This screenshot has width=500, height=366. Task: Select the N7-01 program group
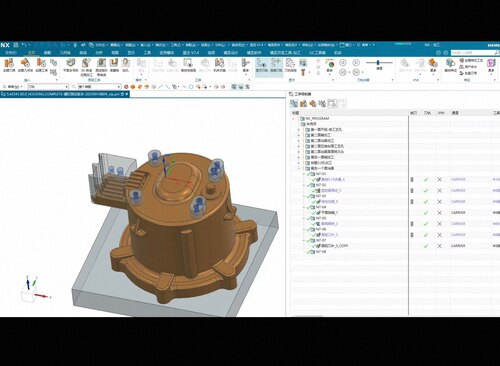[x=321, y=174]
